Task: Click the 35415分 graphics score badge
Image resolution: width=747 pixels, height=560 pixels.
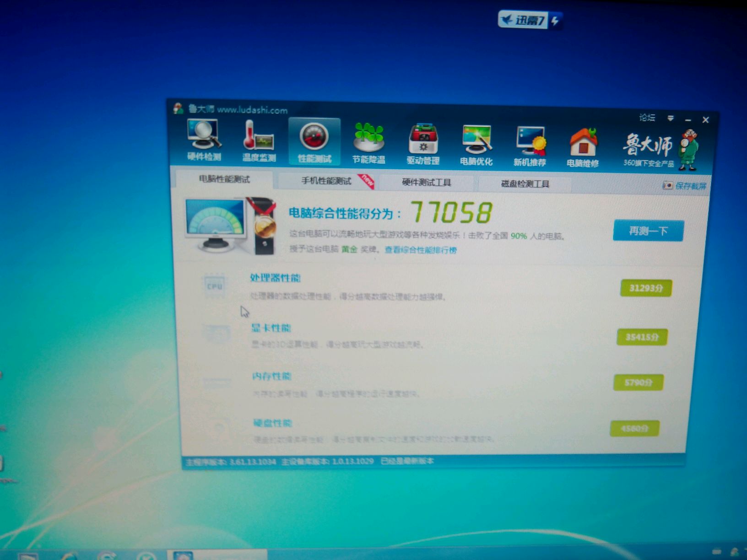Action: click(642, 337)
